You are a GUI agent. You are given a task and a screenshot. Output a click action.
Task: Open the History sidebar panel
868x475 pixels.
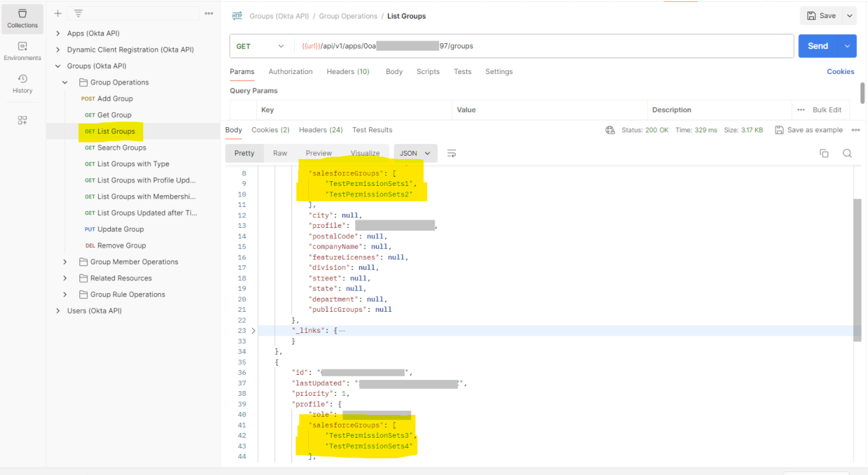[x=22, y=83]
